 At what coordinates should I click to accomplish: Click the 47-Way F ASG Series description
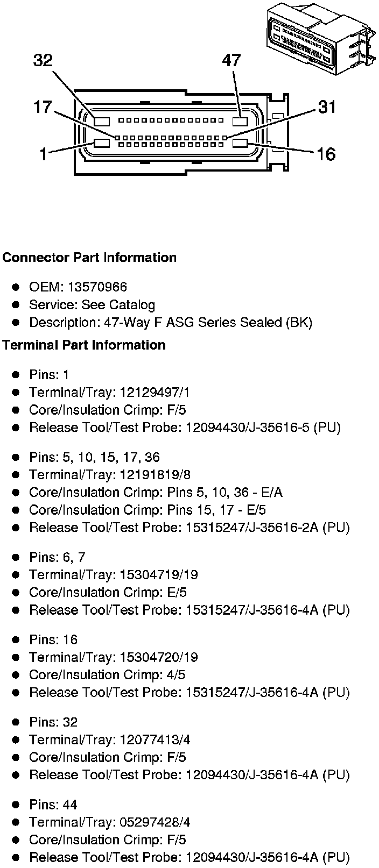(171, 323)
